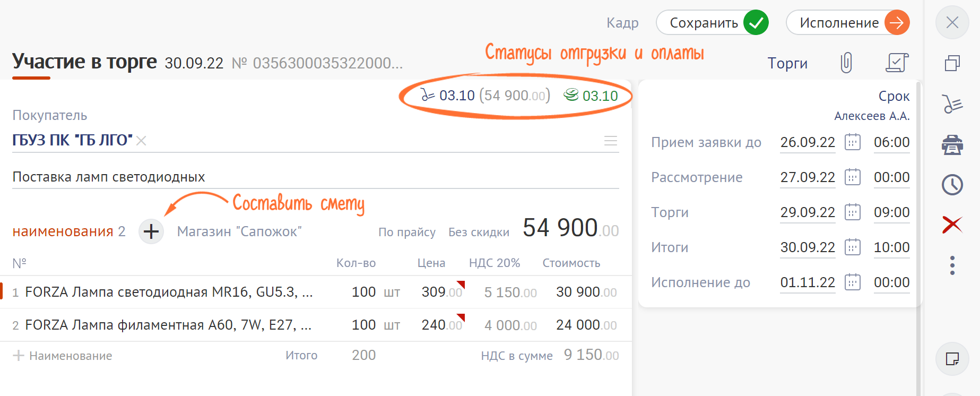Click plus button to compose estimate

[x=151, y=231]
